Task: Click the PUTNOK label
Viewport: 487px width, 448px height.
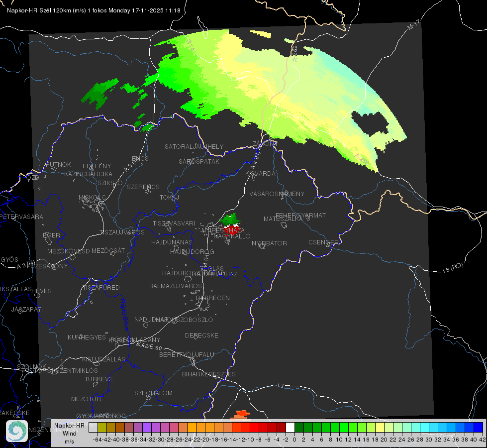Action: 58,164
